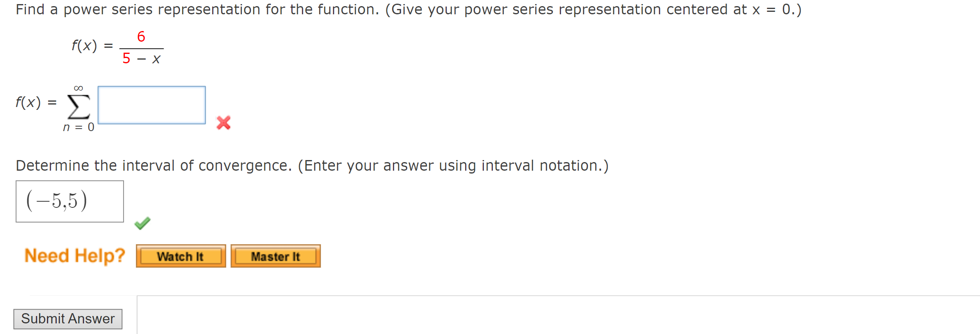This screenshot has width=980, height=334.
Task: Click the red X incorrect-answer mark
Action: click(x=224, y=122)
